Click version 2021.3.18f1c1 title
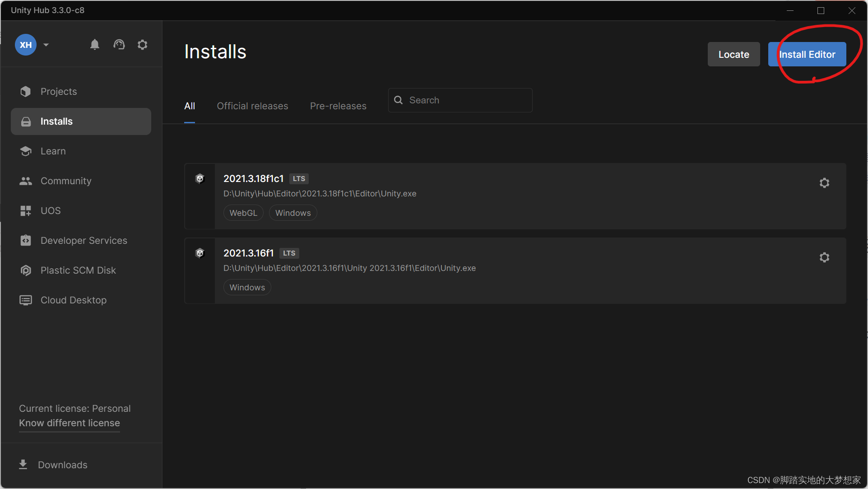The width and height of the screenshot is (868, 489). coord(253,179)
